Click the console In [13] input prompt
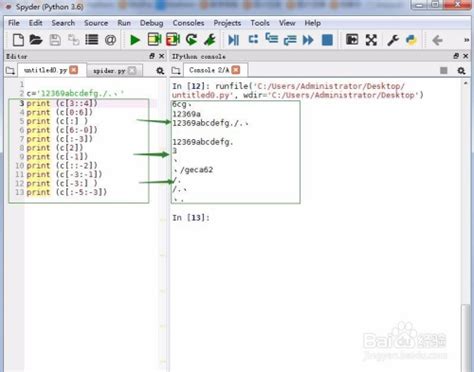 (x=191, y=218)
